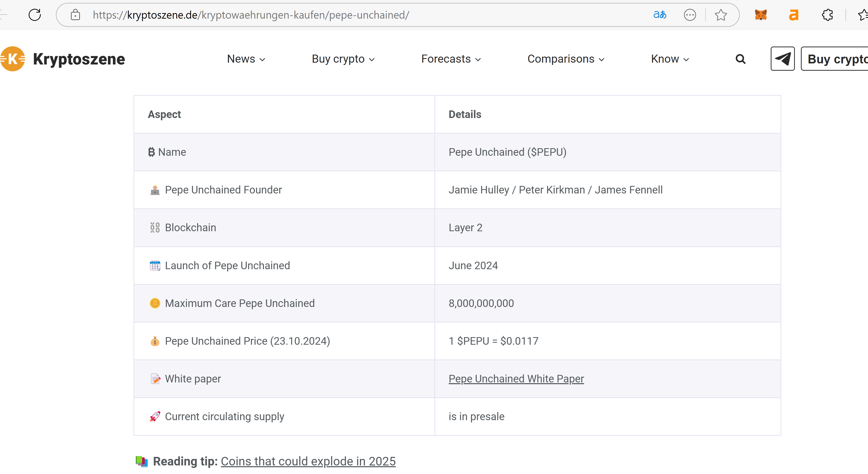Click the 'Pepe Unchained Founder' label

click(223, 190)
